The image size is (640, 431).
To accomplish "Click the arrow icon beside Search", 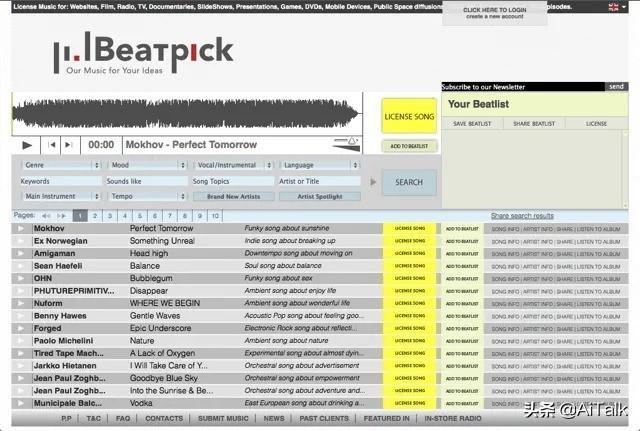I will point(373,182).
